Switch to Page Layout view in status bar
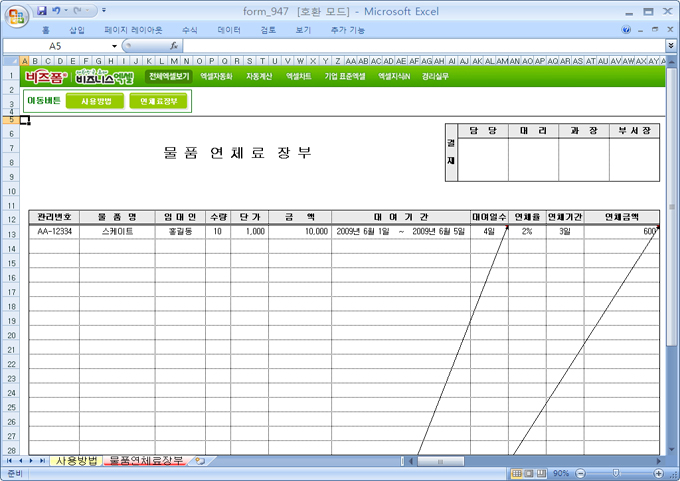Screen dimensions: 680x481 529,473
